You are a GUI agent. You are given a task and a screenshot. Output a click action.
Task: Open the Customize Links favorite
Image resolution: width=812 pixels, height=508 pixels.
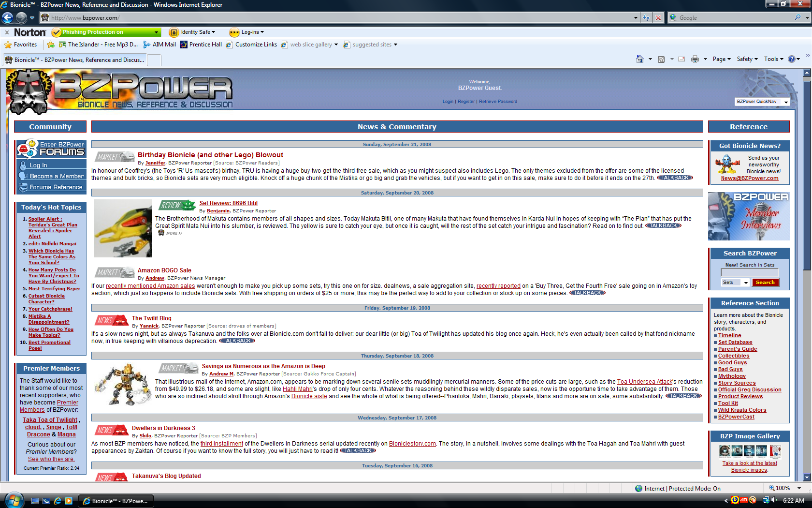coord(251,45)
